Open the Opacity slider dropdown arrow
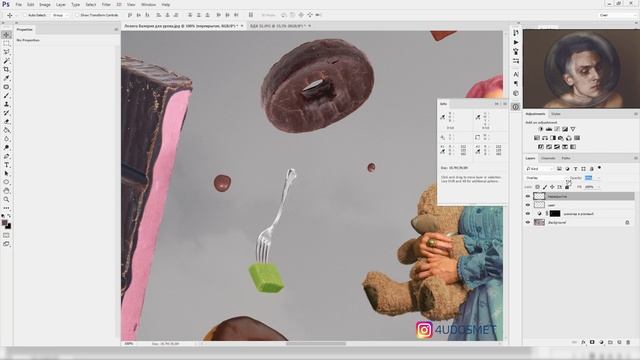Viewport: 640px width, 360px height. [599, 178]
